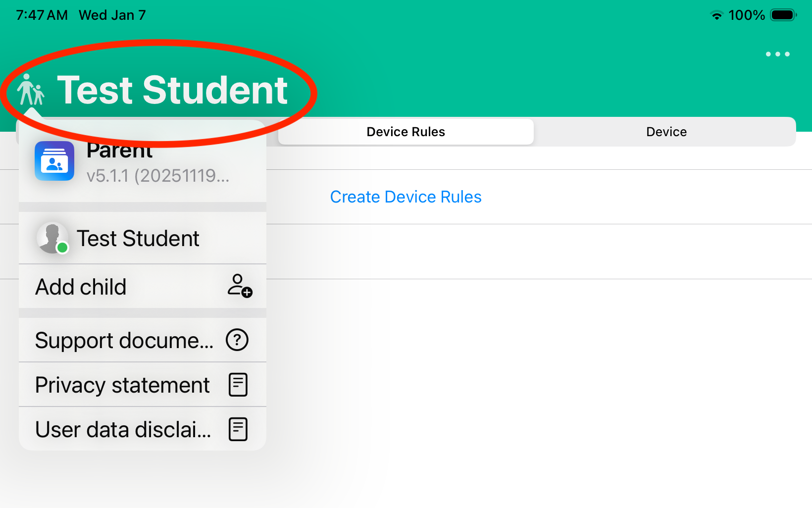Tap the Add child person-plus icon
Screen dimensions: 812x508
[x=240, y=287]
